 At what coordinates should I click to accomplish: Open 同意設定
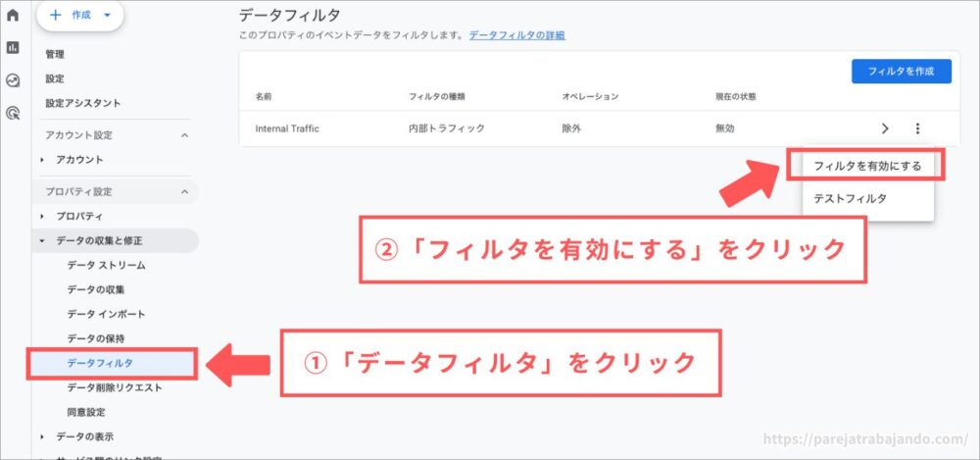(x=86, y=413)
